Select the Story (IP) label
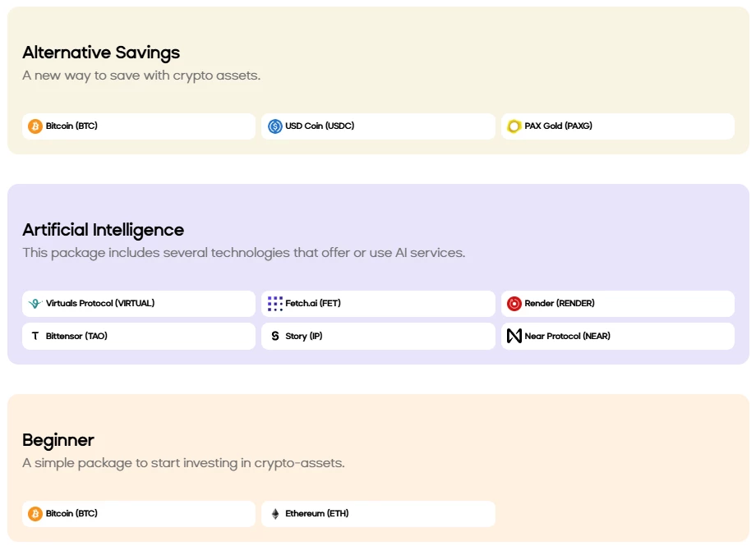The height and width of the screenshot is (546, 756). tap(304, 336)
